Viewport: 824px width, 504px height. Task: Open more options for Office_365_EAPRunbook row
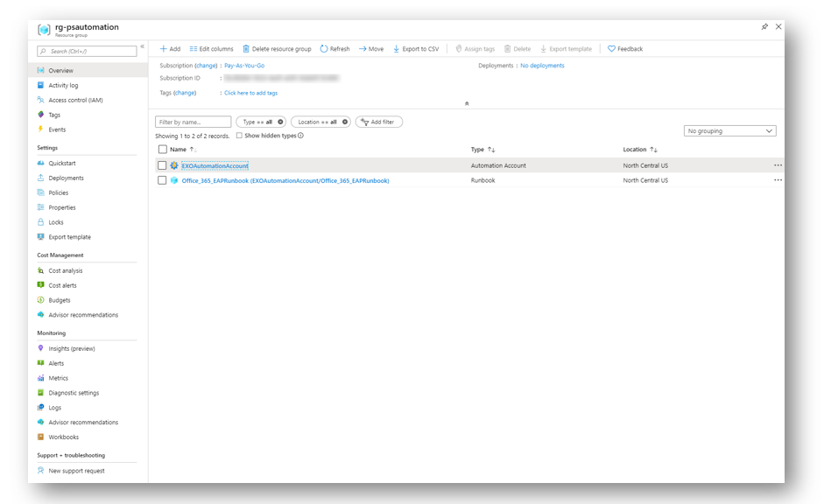778,180
